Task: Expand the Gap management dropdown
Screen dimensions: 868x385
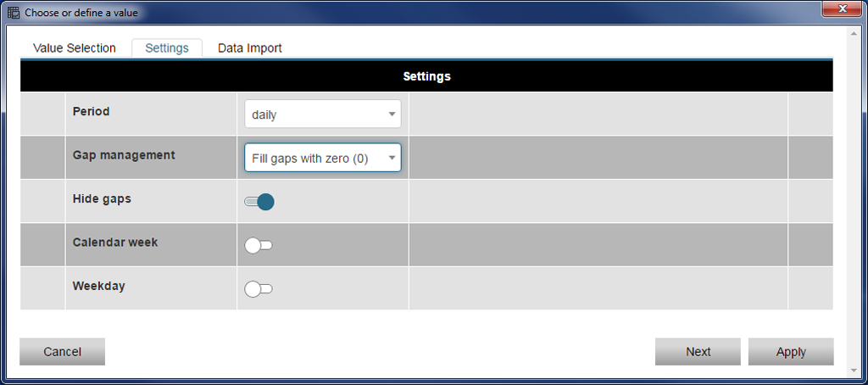Action: (x=322, y=158)
